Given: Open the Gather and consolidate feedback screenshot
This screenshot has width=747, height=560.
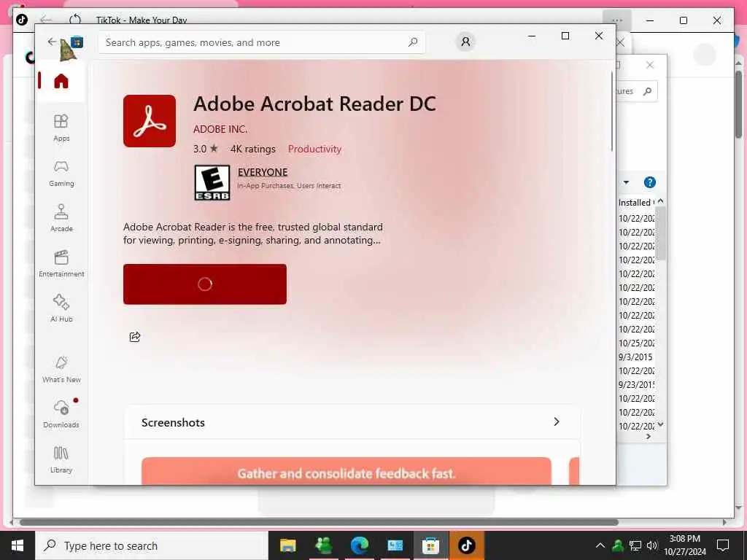Looking at the screenshot, I should (x=347, y=472).
